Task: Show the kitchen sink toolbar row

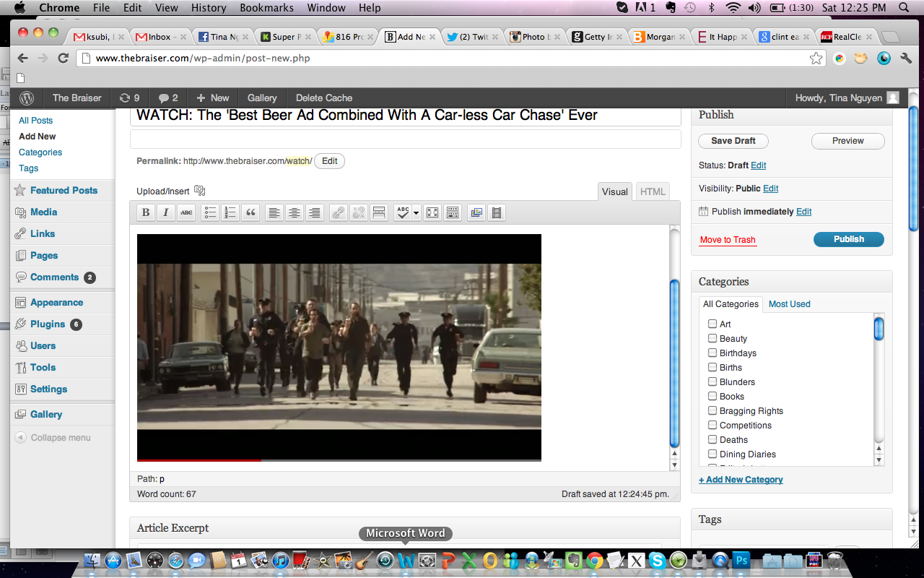Action: pyautogui.click(x=453, y=212)
